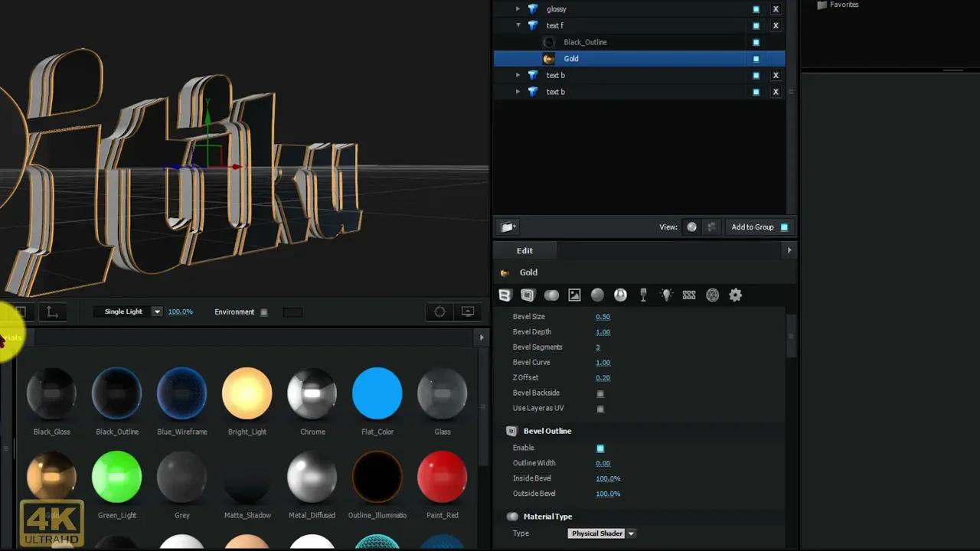Select the Gold material in the text f group

pyautogui.click(x=571, y=58)
